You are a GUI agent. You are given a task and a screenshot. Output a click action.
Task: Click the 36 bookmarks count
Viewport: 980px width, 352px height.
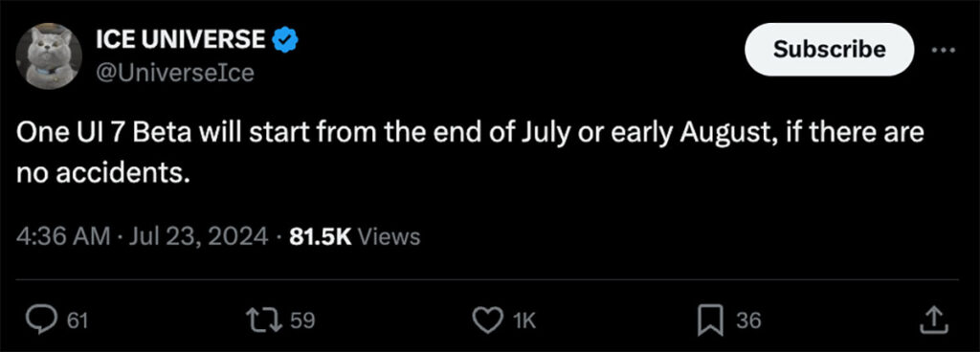coord(748,320)
